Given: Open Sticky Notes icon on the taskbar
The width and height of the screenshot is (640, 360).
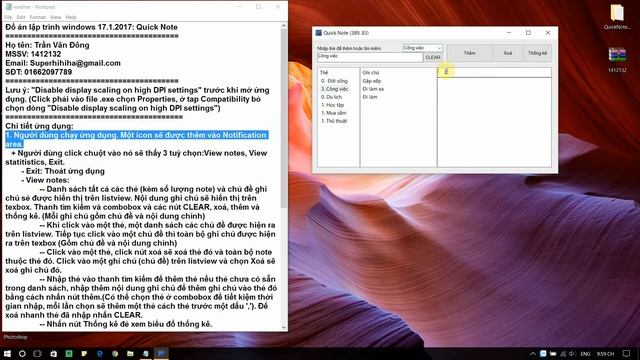Looking at the screenshot, I should pyautogui.click(x=84, y=353).
